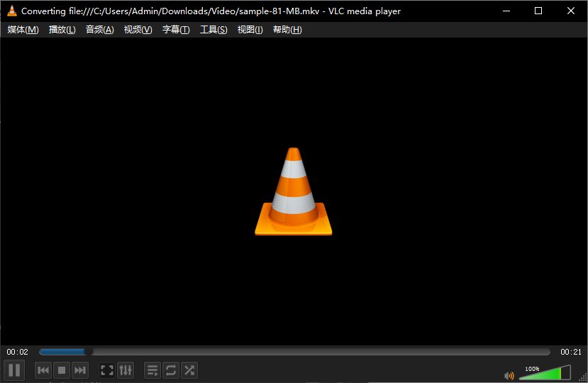Stop playback with the stop button
Screen dimensions: 588x383
(x=62, y=370)
